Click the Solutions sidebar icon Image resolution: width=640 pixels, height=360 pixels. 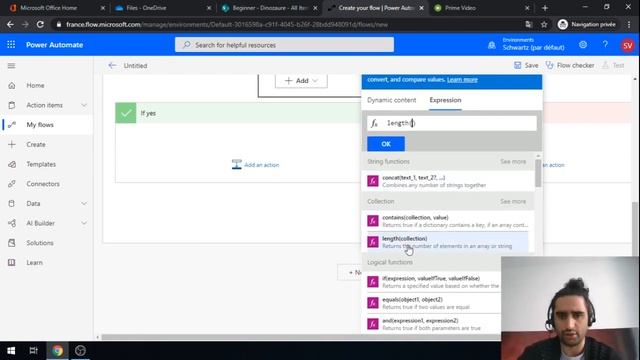coord(12,243)
